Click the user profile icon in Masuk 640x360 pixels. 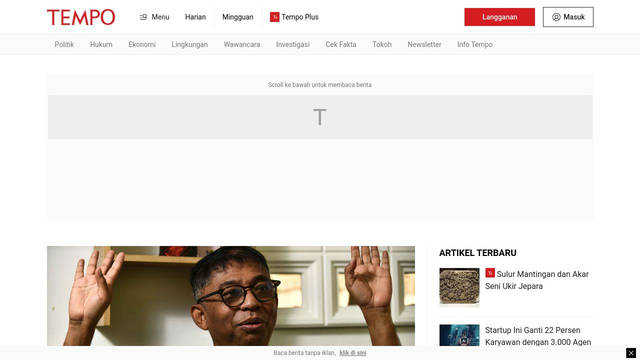(556, 17)
